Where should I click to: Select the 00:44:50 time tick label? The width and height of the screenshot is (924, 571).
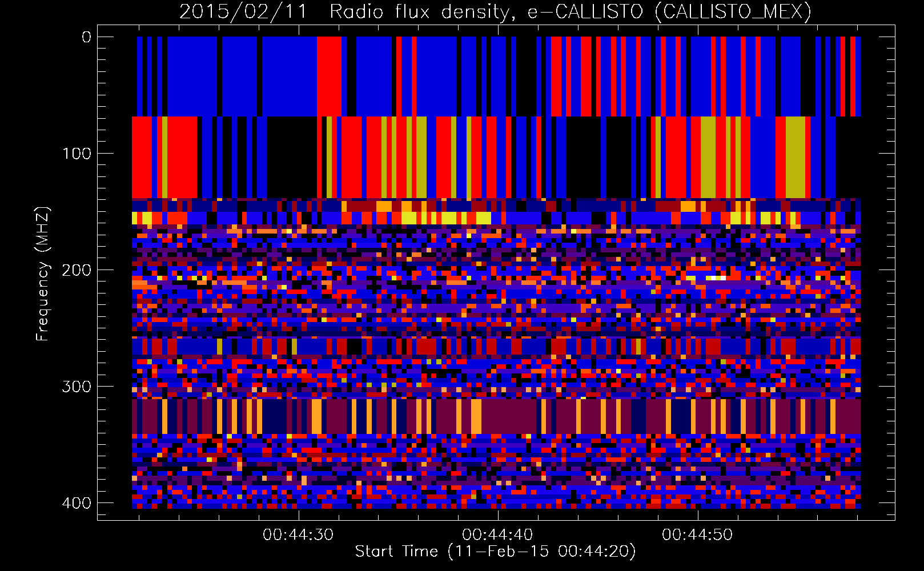697,535
